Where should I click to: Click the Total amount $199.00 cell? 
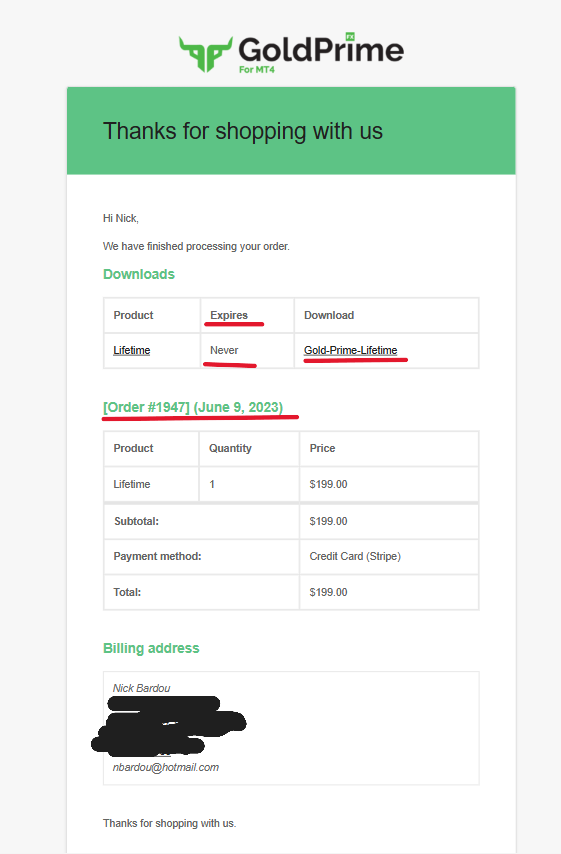(x=389, y=592)
